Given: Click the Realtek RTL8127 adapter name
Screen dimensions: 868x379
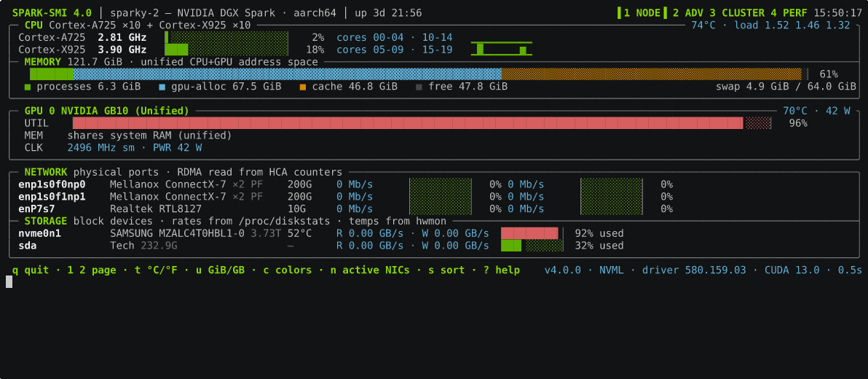Looking at the screenshot, I should pos(156,209).
